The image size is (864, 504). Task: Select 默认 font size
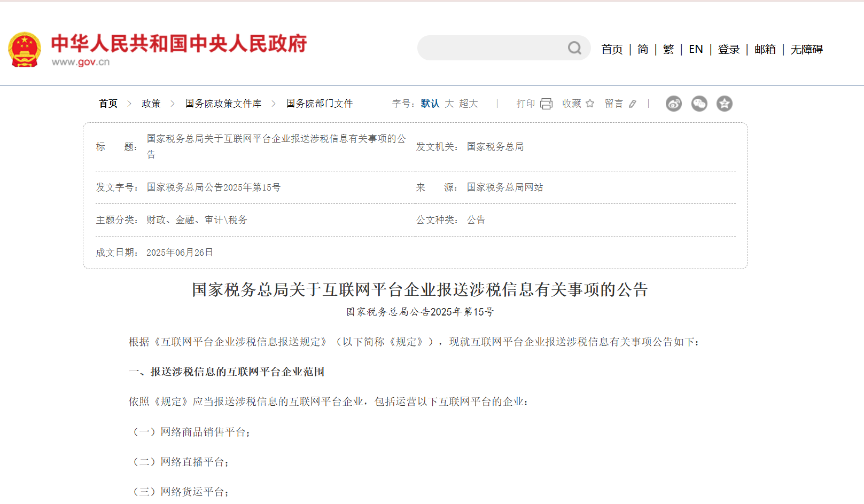(x=430, y=104)
